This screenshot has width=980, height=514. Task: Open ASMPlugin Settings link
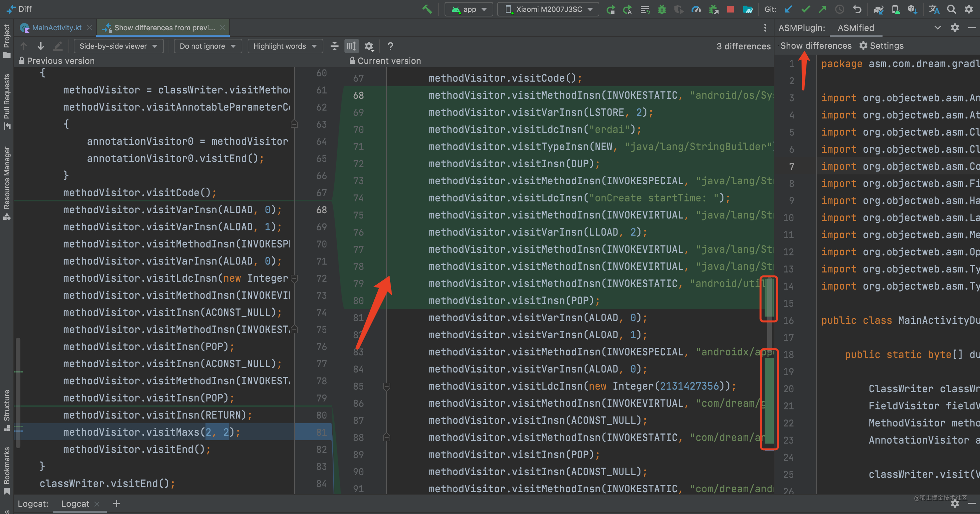881,46
